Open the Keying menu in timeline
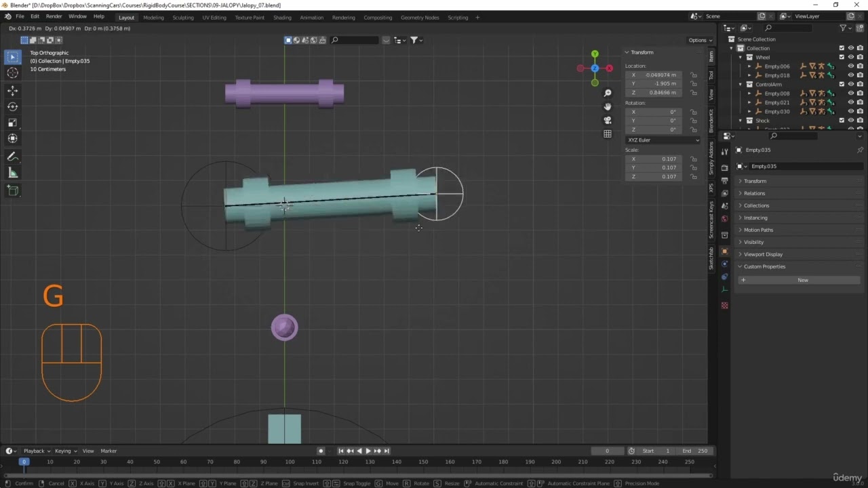 tap(65, 451)
